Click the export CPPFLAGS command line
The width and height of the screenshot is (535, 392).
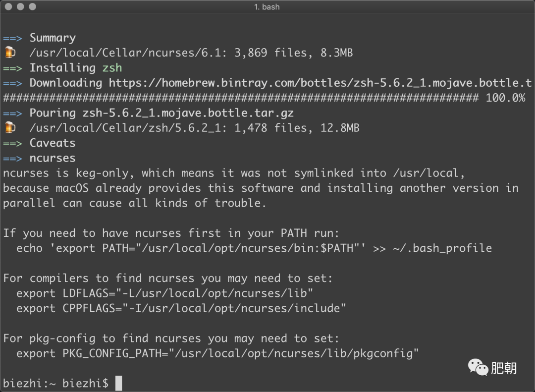click(181, 308)
